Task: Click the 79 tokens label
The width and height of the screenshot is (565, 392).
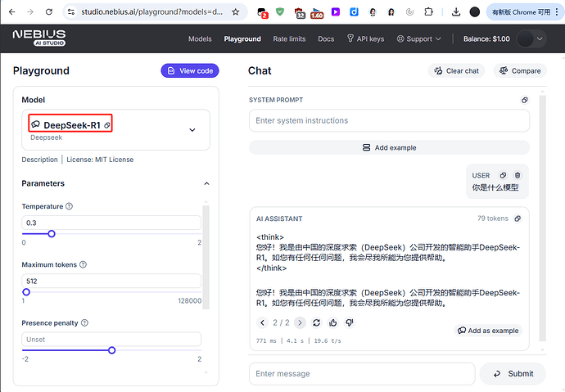Action: 493,219
